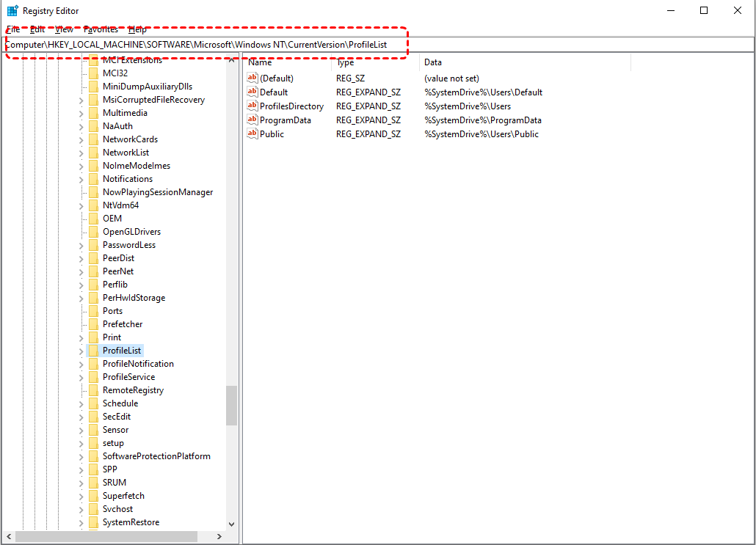Expand the PeerNet key
Screen dimensions: 756x545
[x=81, y=272]
